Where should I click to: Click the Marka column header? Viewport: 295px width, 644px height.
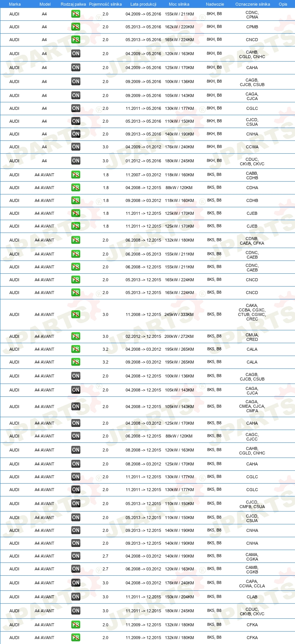(15, 4)
